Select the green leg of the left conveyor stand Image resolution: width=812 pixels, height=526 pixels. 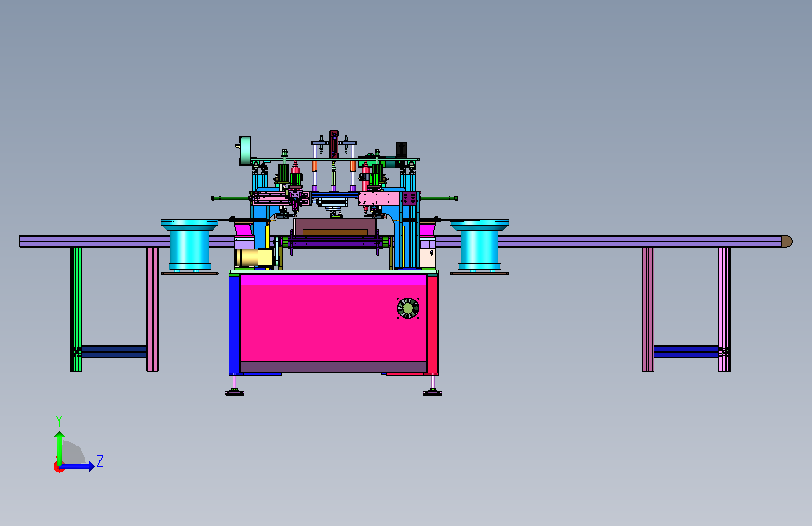coord(76,309)
